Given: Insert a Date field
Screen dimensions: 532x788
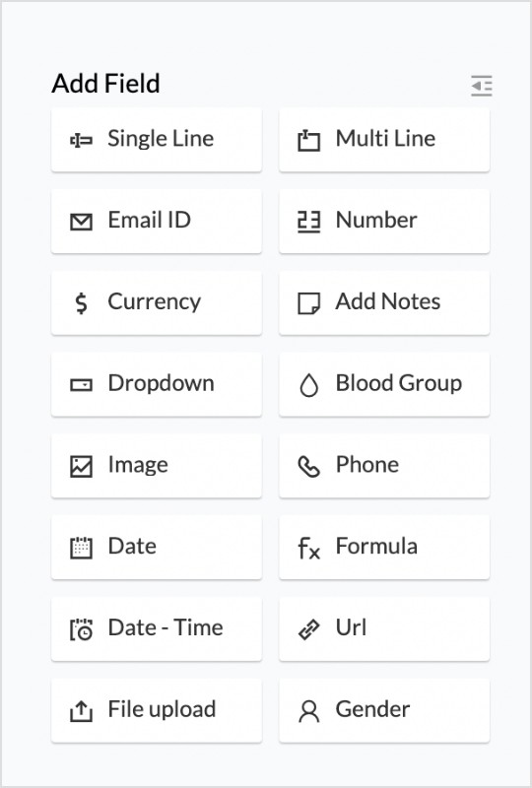Looking at the screenshot, I should [157, 548].
